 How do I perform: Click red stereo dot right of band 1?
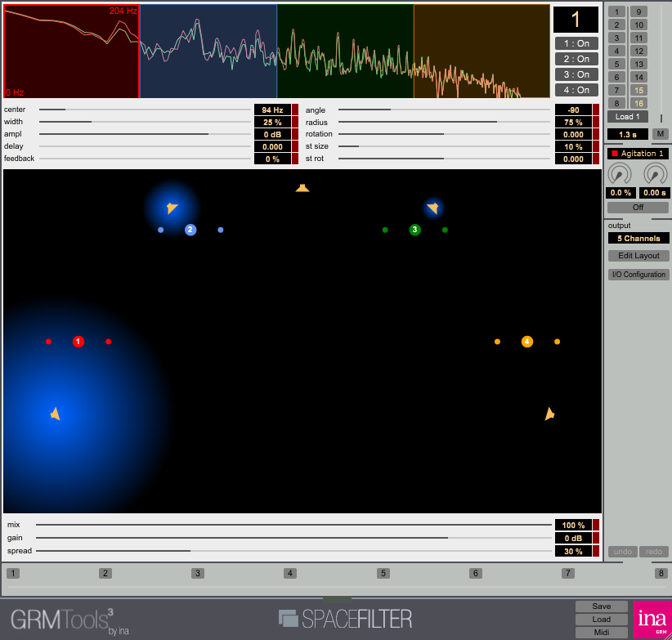point(108,342)
